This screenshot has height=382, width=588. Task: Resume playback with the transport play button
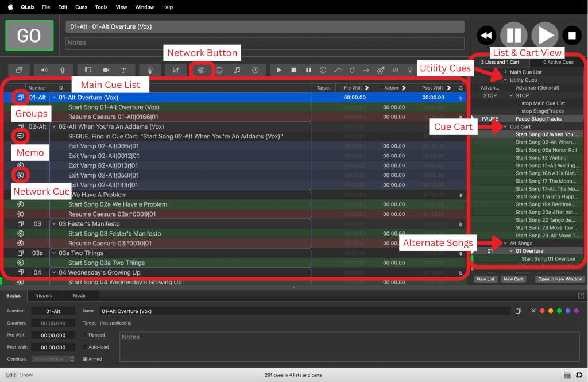tap(546, 36)
